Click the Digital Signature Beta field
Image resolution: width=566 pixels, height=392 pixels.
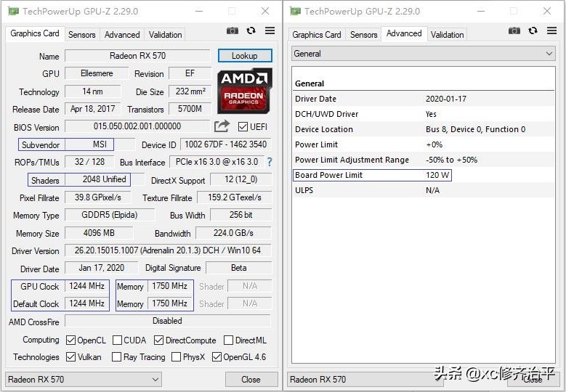point(238,268)
